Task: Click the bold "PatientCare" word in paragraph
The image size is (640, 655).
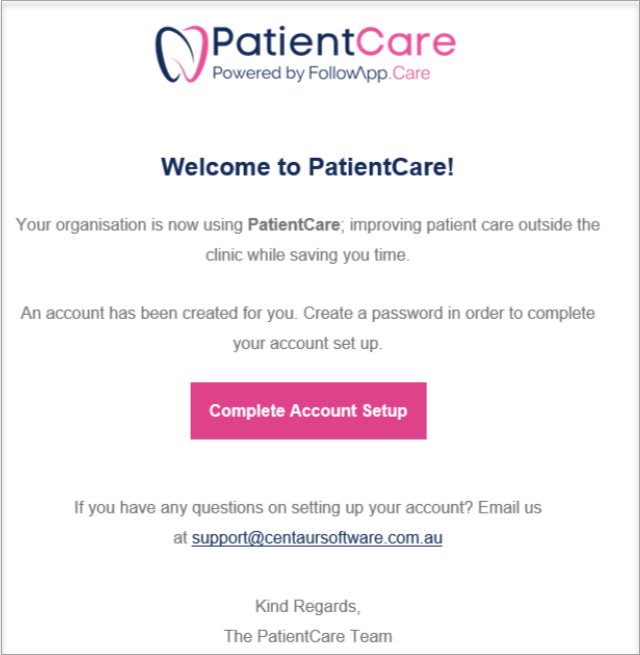Action: [294, 225]
